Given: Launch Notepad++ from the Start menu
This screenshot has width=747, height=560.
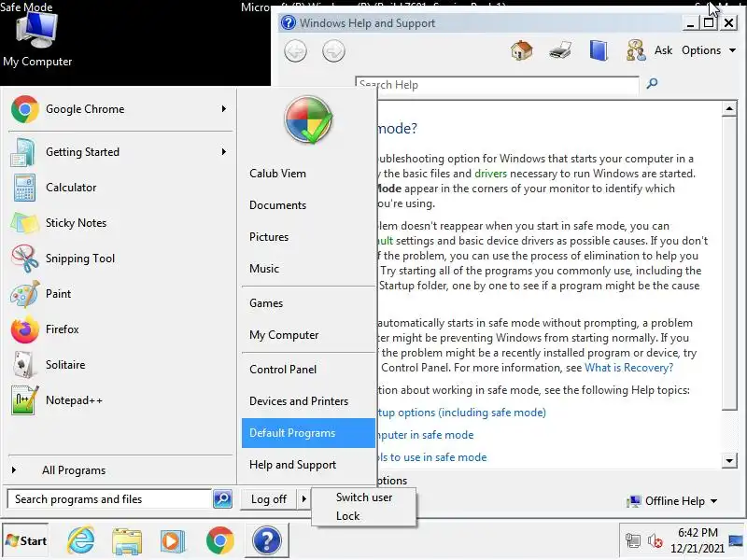Looking at the screenshot, I should (x=120, y=400).
